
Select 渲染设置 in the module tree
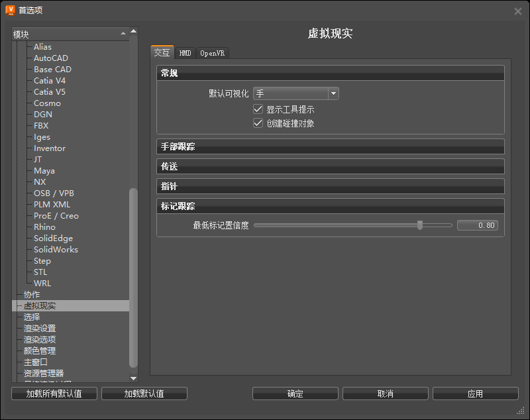(40, 329)
